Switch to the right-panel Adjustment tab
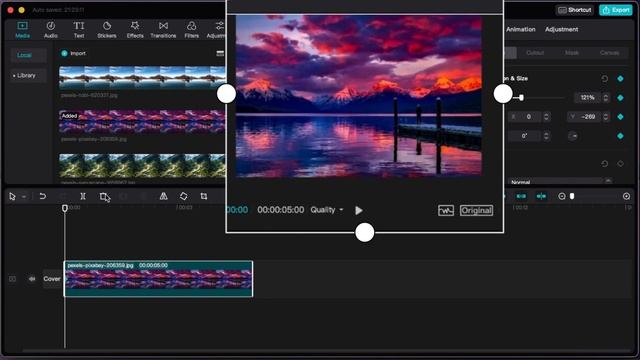 [x=561, y=29]
